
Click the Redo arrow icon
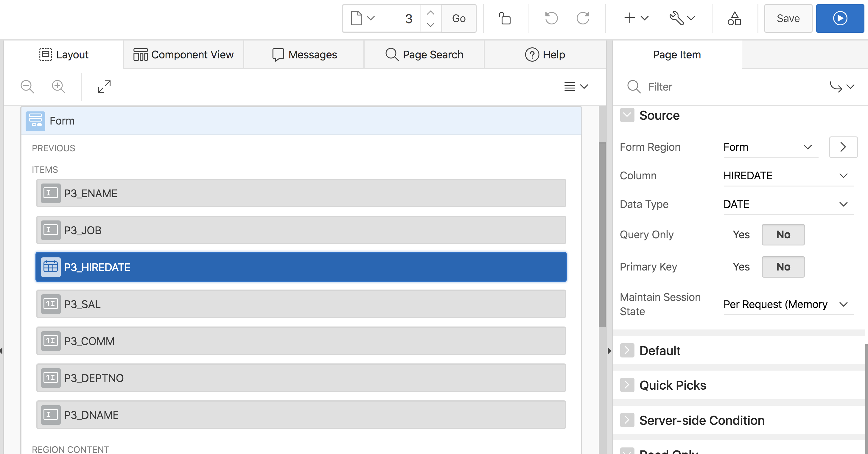pos(583,18)
